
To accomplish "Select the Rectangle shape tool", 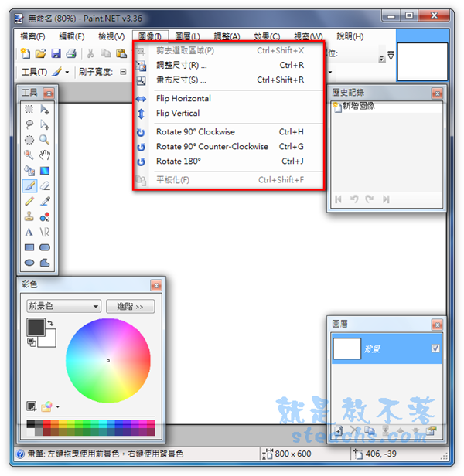I will click(29, 247).
